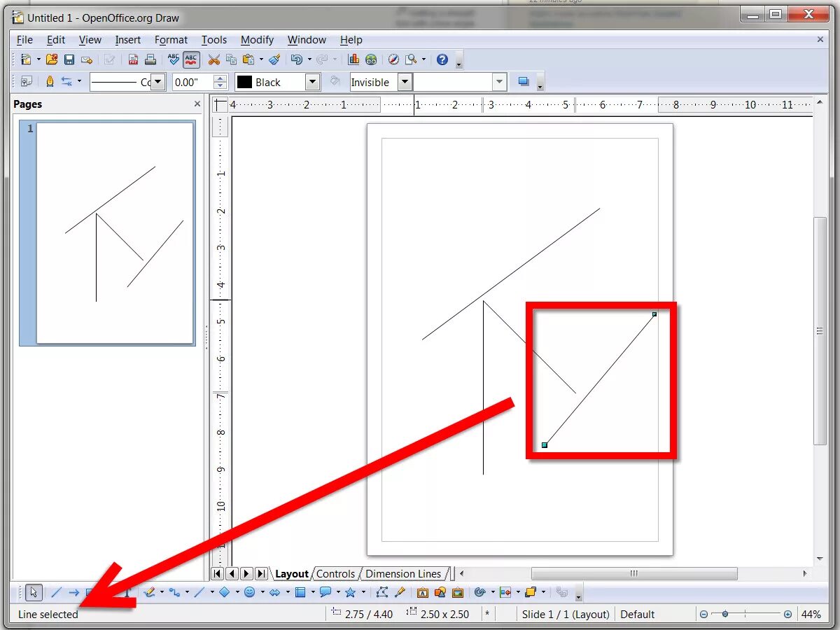840x630 pixels.
Task: Select the Connector tool
Action: [x=174, y=592]
